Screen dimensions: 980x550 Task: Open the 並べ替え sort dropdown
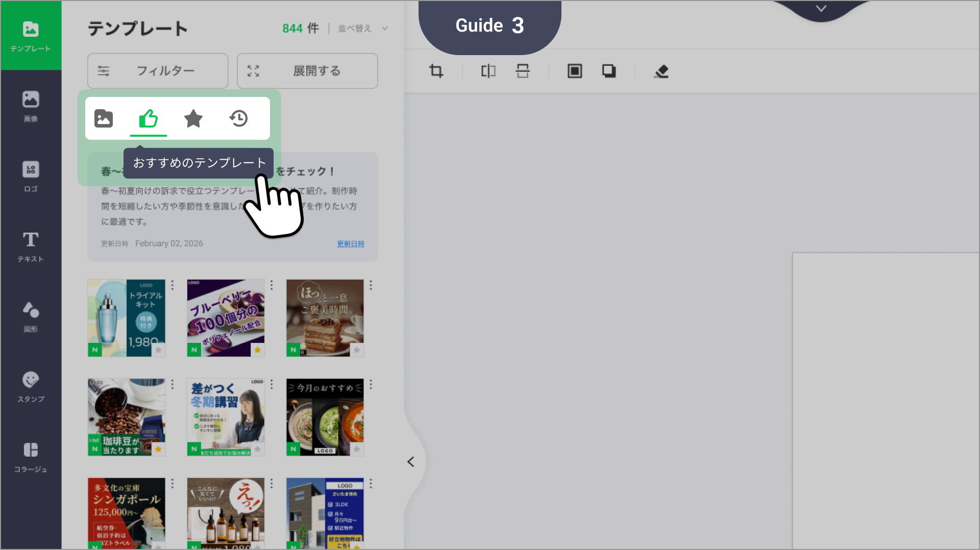coord(362,29)
